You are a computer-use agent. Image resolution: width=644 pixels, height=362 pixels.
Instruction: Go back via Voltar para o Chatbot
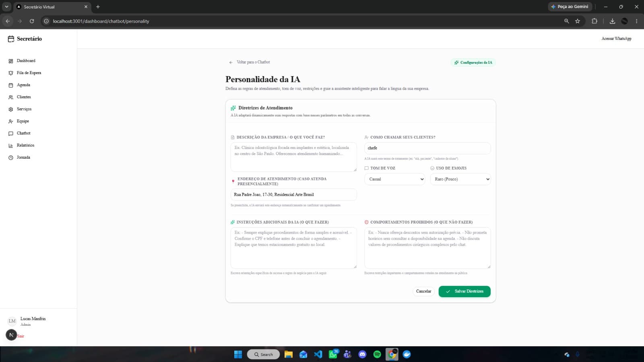tap(250, 62)
